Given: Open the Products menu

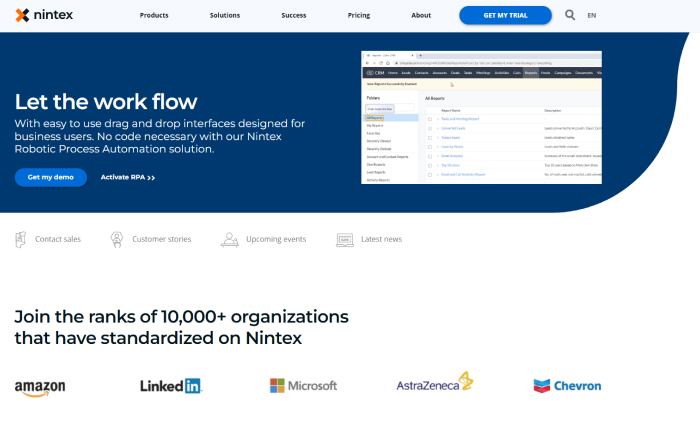Looking at the screenshot, I should [x=154, y=15].
